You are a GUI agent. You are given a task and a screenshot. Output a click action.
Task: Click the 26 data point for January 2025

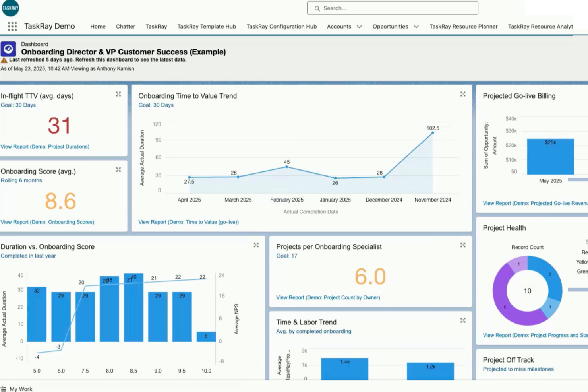pyautogui.click(x=335, y=178)
